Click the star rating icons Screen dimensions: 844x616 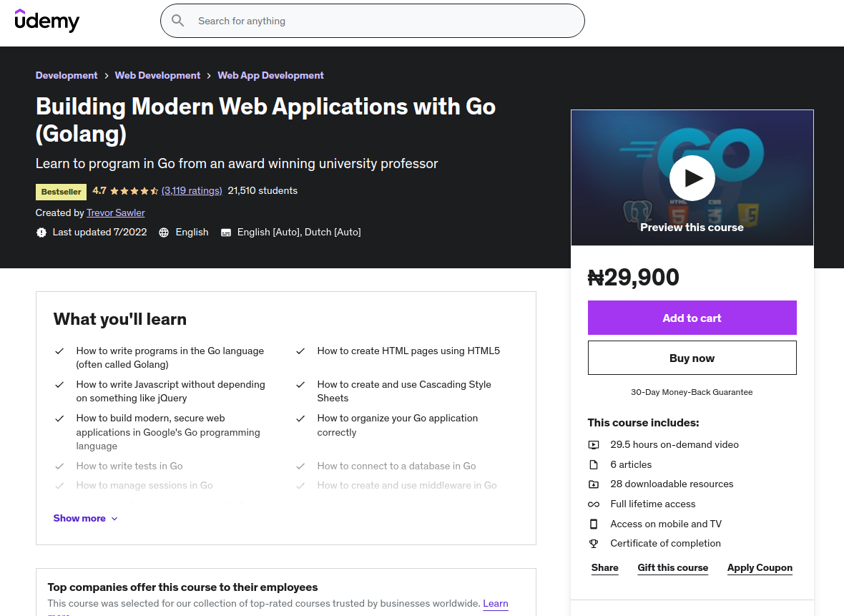click(134, 190)
